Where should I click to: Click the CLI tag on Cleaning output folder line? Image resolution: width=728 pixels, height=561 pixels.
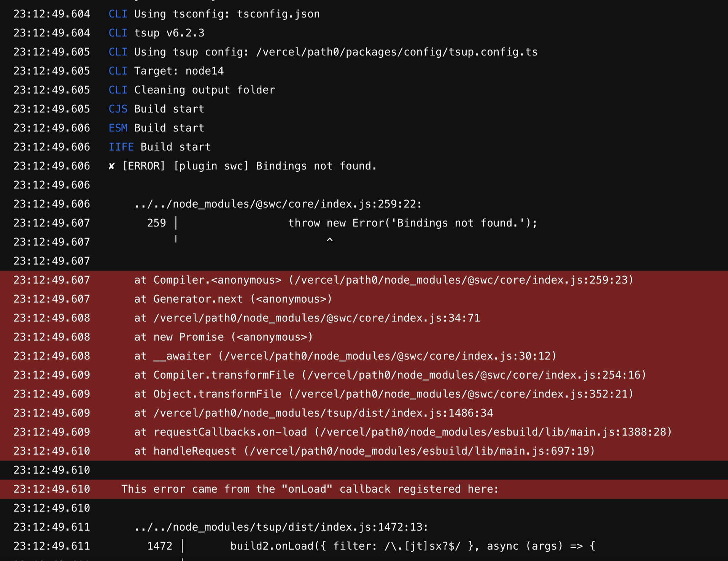pos(118,90)
